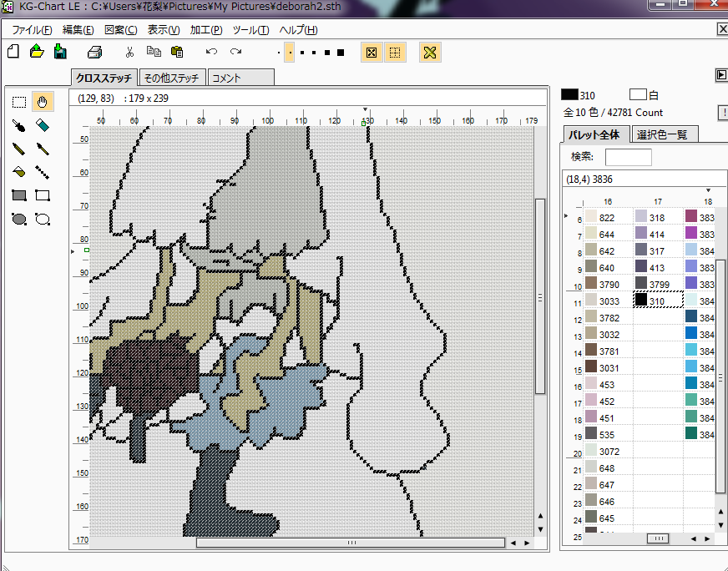
Task: Print the chart using the printer icon
Action: pos(94,52)
